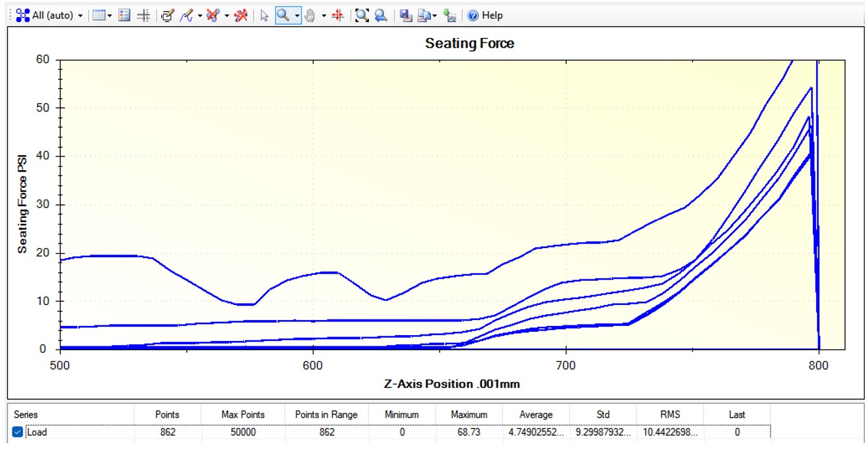The image size is (868, 449).
Task: Select the annotation drawing pen tool
Action: [x=186, y=15]
